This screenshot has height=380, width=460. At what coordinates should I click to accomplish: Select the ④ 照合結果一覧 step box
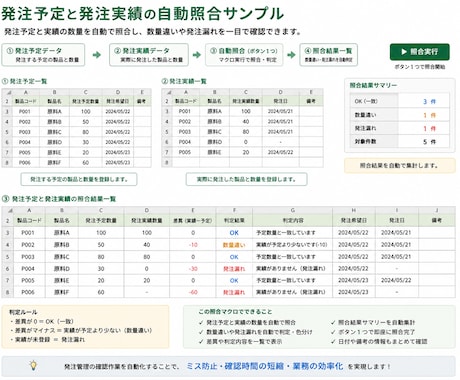click(328, 55)
